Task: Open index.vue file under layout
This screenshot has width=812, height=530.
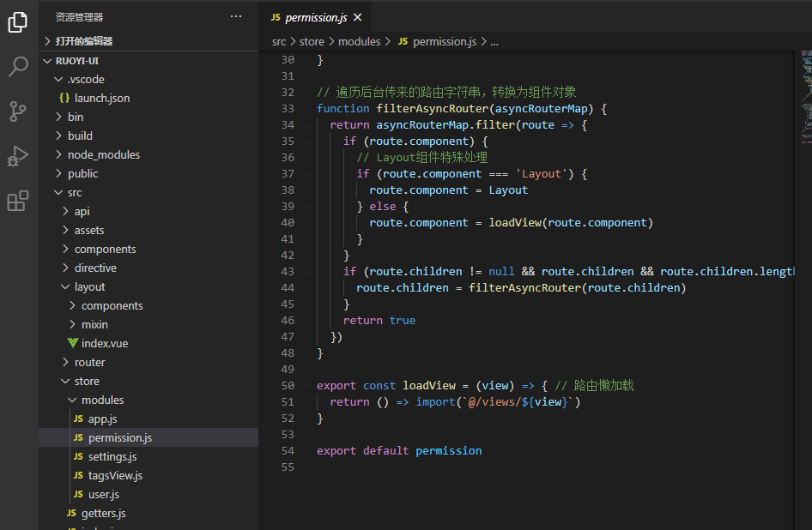Action: (105, 343)
